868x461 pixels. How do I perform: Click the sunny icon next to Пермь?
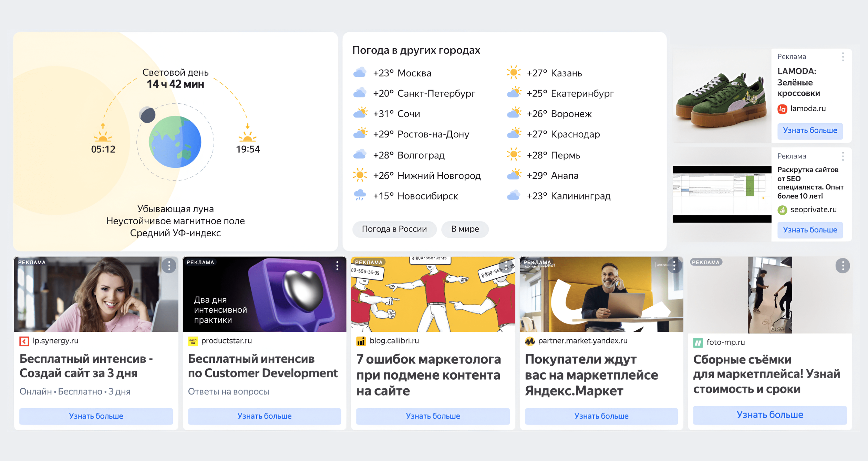point(514,154)
